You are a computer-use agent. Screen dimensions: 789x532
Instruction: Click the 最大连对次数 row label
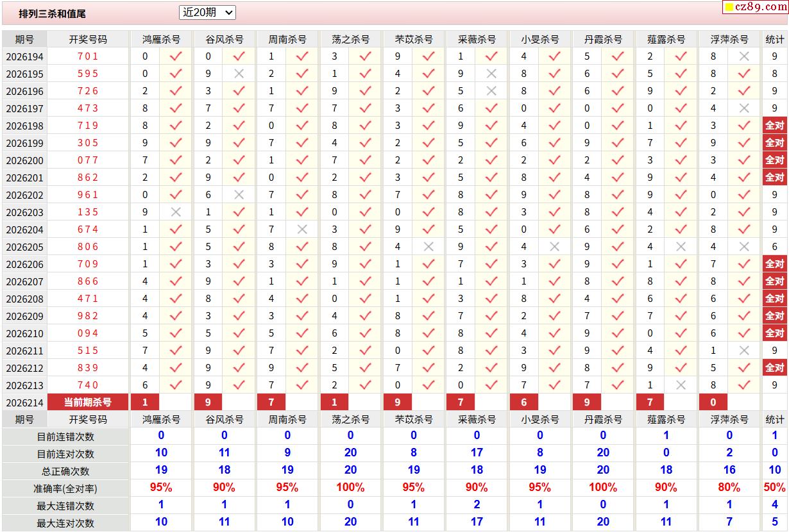pyautogui.click(x=65, y=523)
